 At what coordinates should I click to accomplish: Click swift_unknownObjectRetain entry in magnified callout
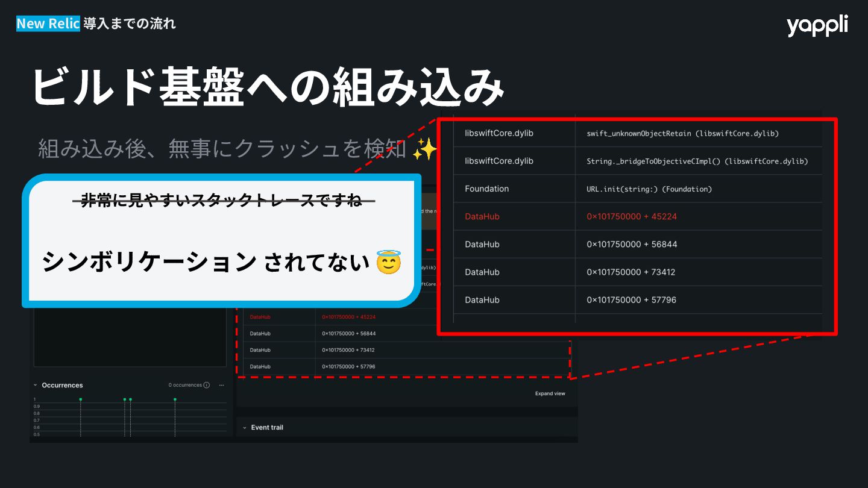coord(682,133)
